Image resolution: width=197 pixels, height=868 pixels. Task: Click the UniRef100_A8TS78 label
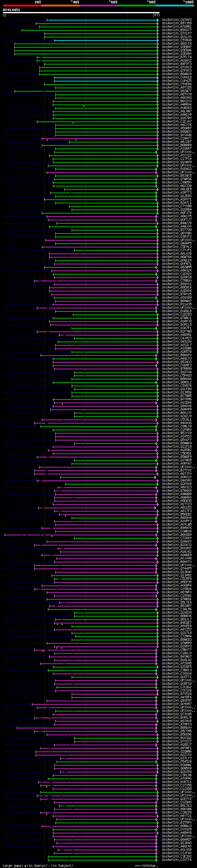[x=177, y=94]
